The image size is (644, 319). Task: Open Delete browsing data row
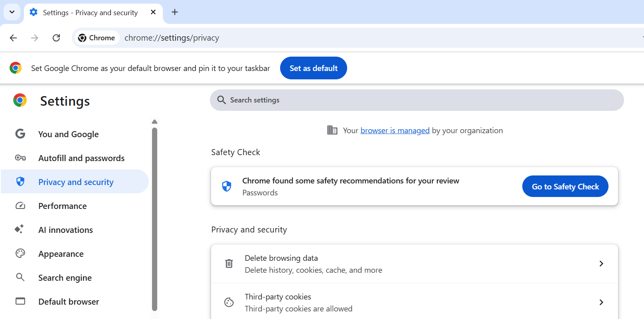coord(415,264)
